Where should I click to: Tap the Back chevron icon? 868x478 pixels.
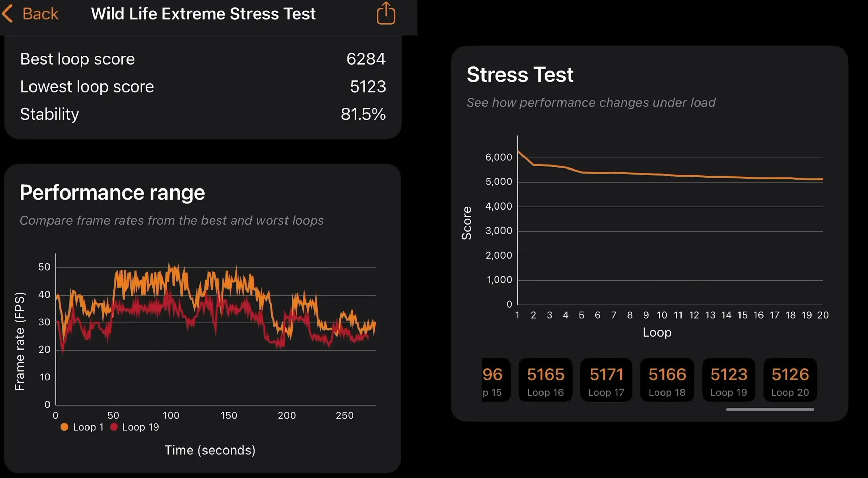7,14
